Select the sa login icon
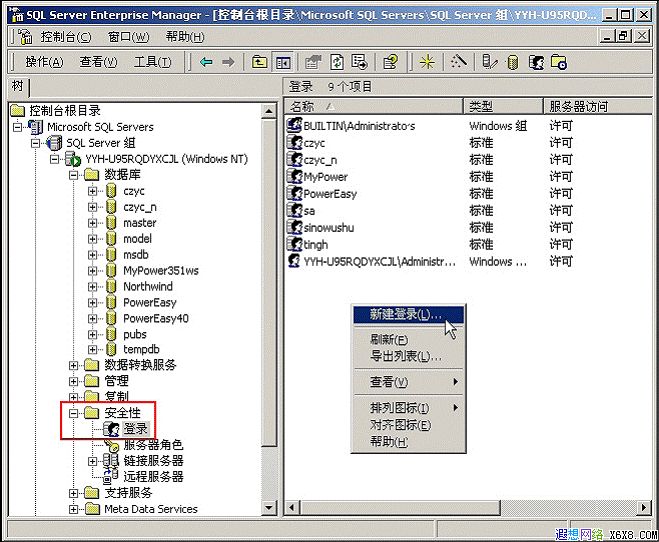659x542 pixels. click(x=294, y=210)
